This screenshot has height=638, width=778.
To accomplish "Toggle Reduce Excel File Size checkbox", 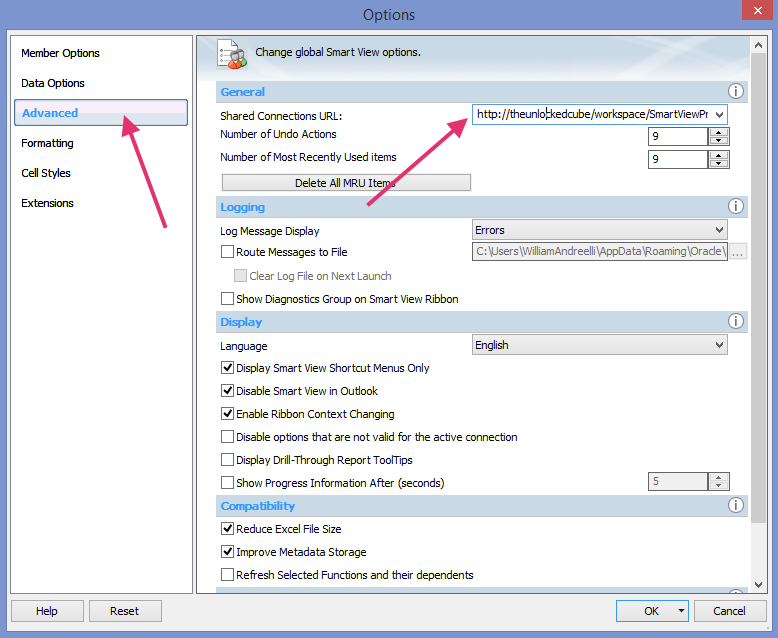I will tap(227, 529).
